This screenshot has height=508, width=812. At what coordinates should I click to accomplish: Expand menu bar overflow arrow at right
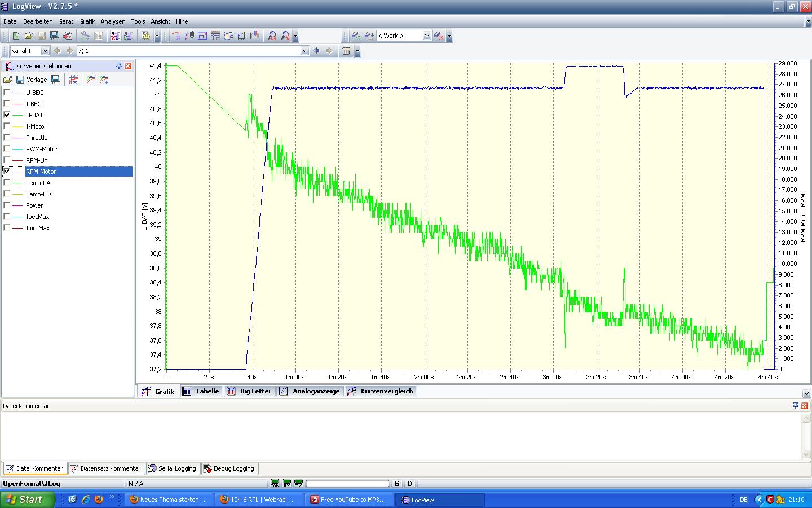(x=808, y=21)
